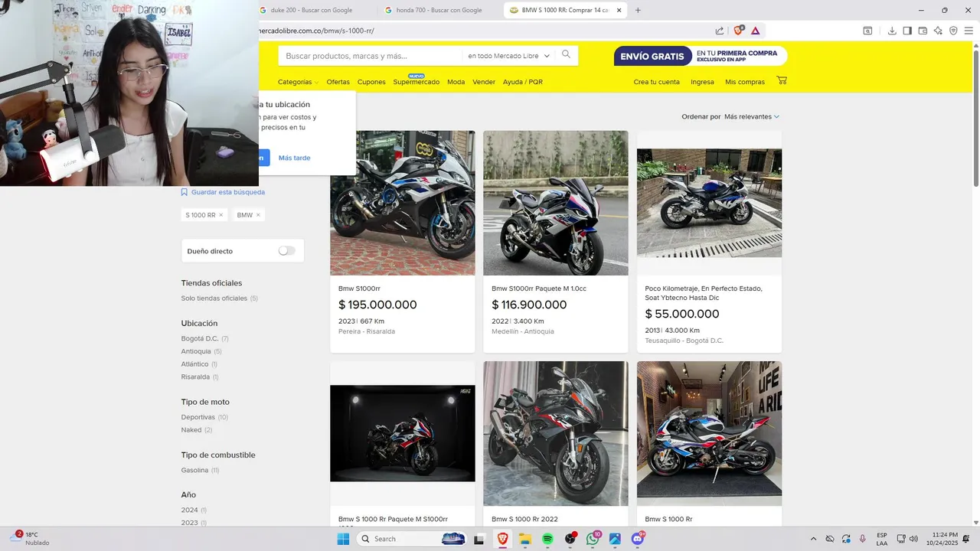980x551 pixels.
Task: Click the share page icon in address bar
Action: coord(720,31)
